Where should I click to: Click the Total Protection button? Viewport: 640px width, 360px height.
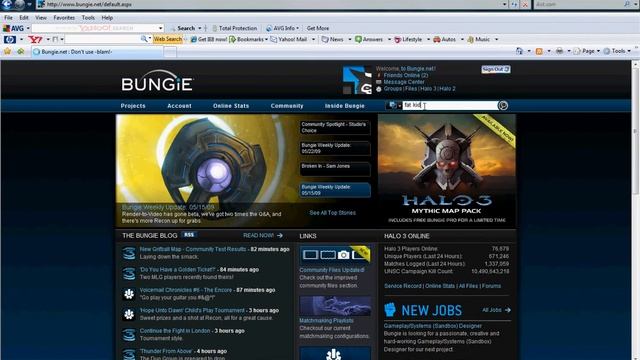click(235, 28)
